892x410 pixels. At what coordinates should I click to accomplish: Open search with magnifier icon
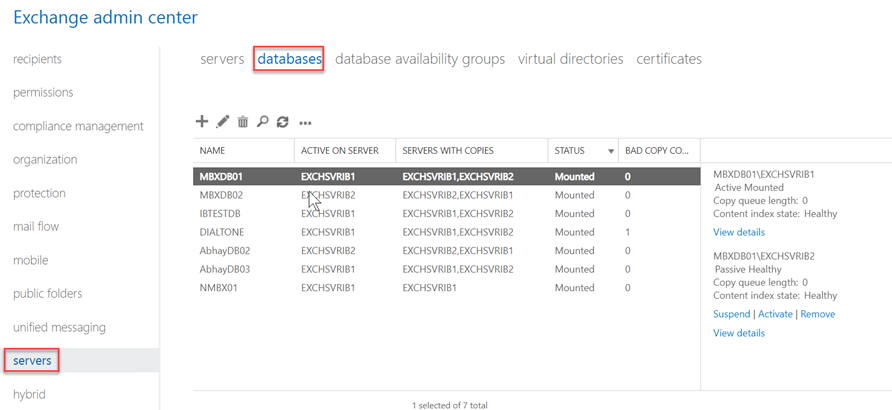(x=262, y=121)
